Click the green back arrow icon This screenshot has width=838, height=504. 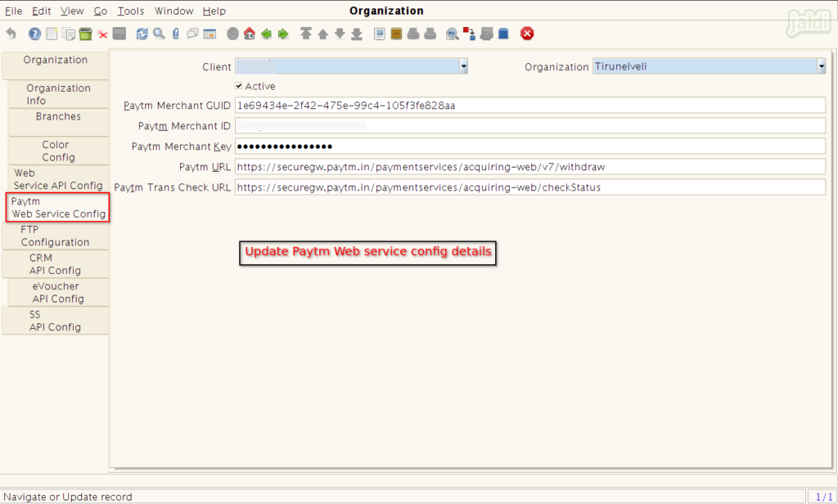[266, 34]
